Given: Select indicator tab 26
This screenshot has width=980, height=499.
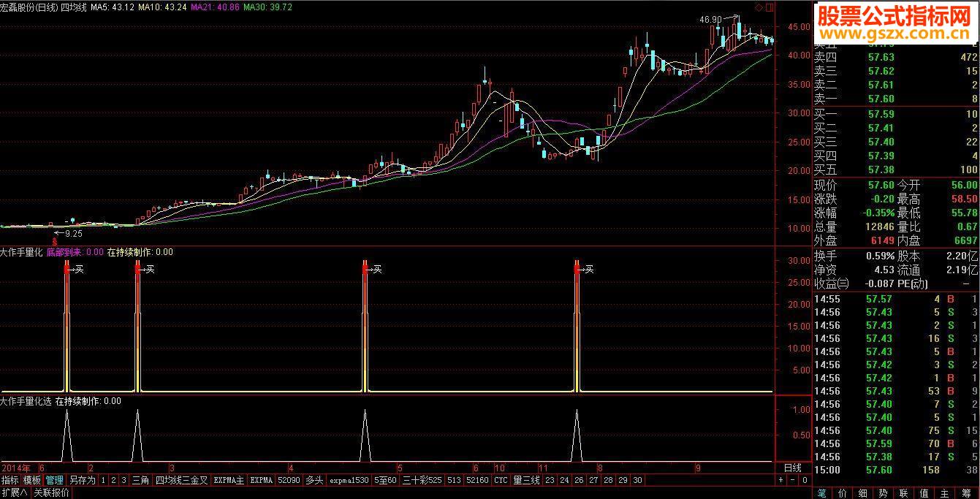Looking at the screenshot, I should click(x=579, y=480).
